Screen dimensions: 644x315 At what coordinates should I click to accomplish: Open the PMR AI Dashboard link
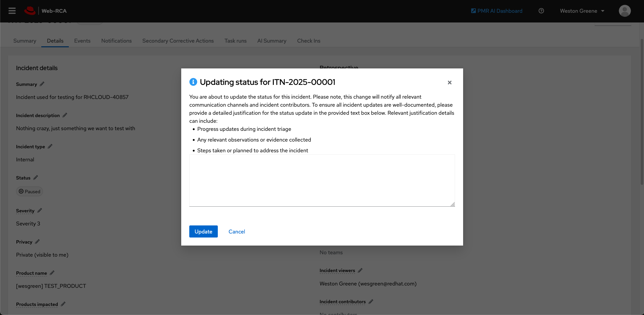click(x=497, y=11)
